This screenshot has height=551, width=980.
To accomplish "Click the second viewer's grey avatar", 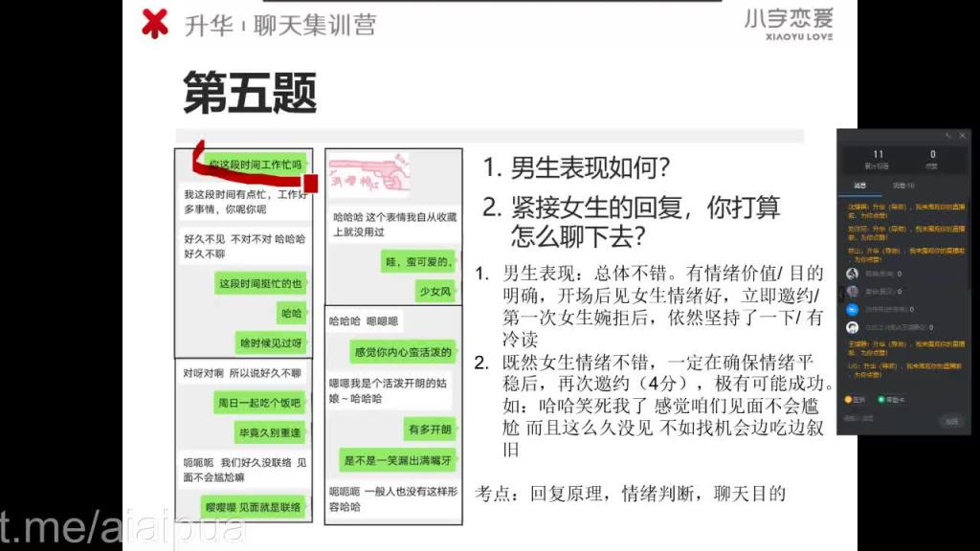I will 852,291.
